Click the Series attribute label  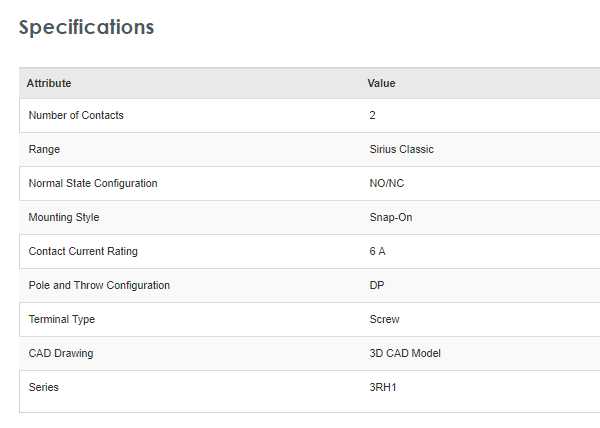pos(44,387)
